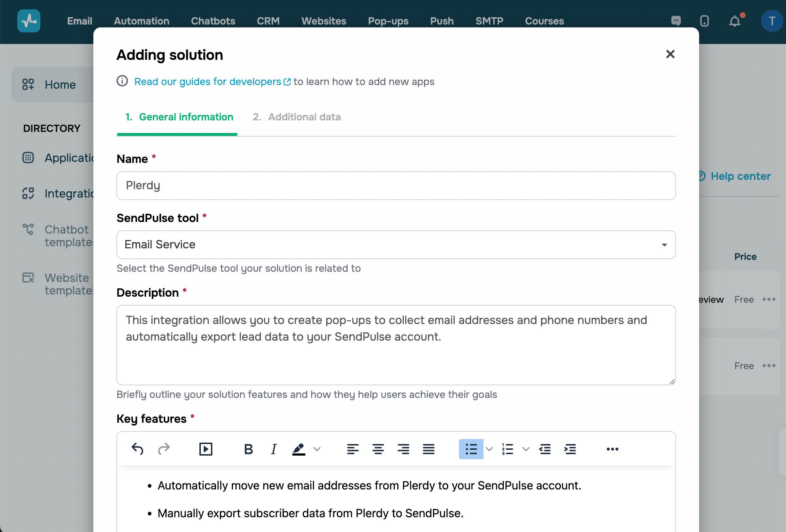Apply the text highlight color marker
The height and width of the screenshot is (532, 786).
299,449
